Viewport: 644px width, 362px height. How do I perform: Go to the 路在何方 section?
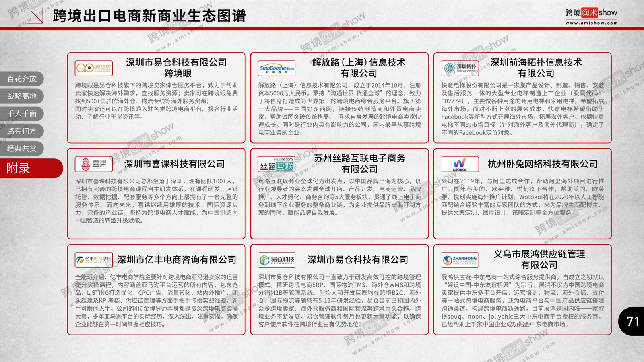click(x=22, y=131)
